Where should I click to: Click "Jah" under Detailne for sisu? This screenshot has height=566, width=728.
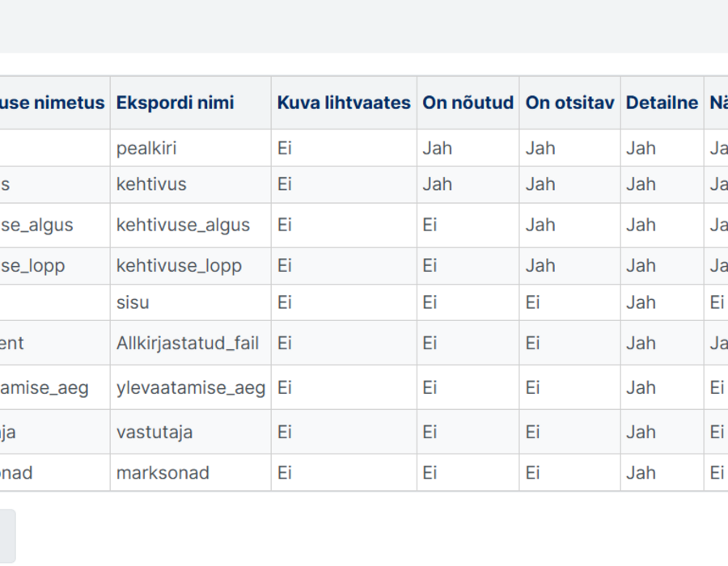(641, 302)
